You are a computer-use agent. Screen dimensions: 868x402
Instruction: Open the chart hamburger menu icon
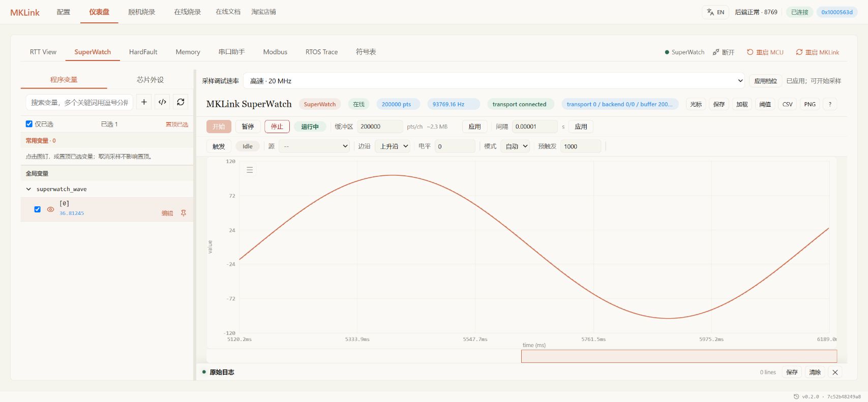(250, 170)
